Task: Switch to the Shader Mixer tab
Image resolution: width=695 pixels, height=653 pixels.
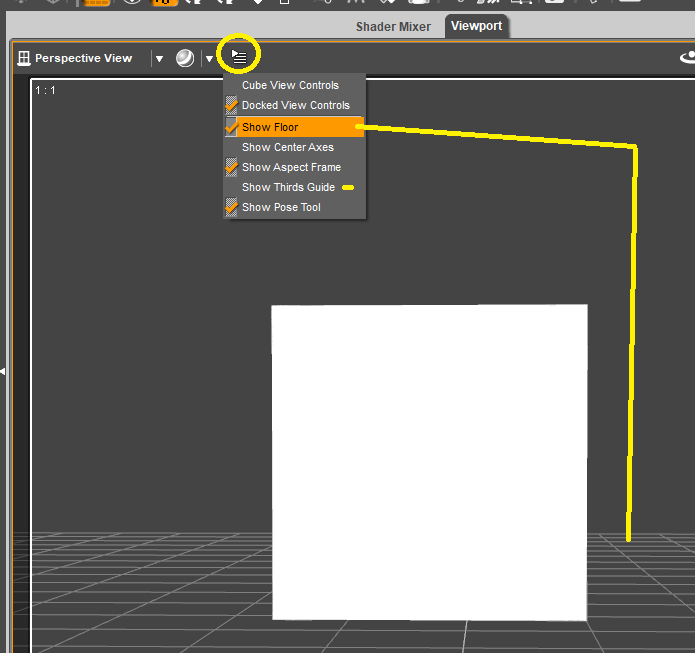Action: (x=393, y=27)
